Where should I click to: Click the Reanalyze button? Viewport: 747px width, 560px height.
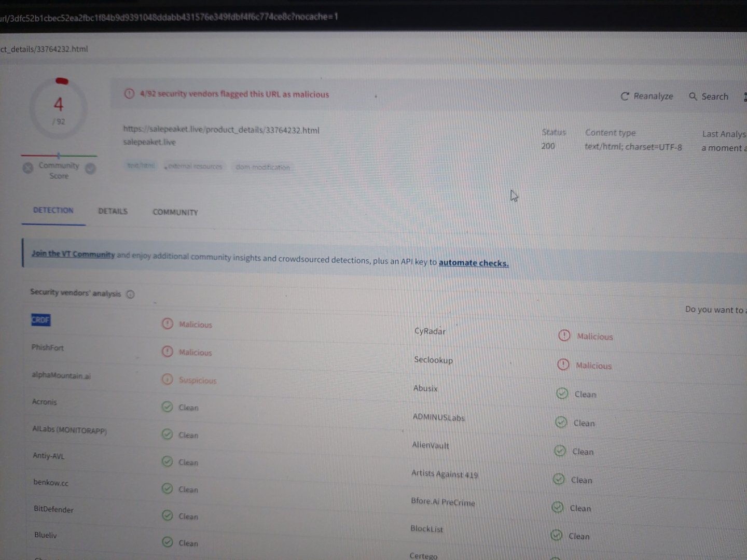tap(646, 96)
